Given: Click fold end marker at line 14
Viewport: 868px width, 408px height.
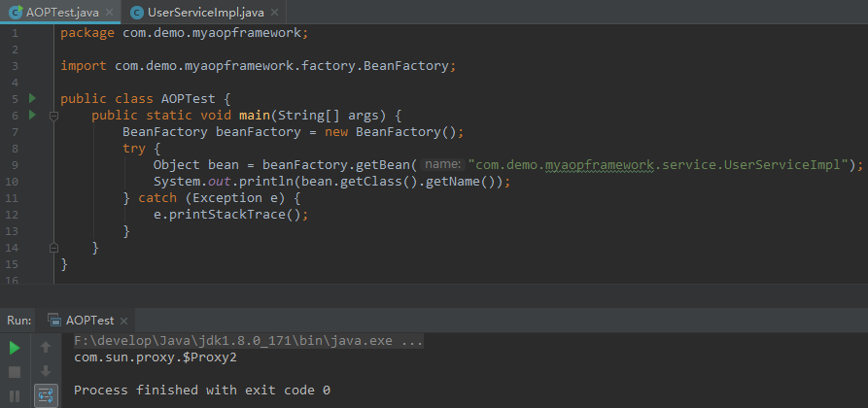Looking at the screenshot, I should click(53, 247).
